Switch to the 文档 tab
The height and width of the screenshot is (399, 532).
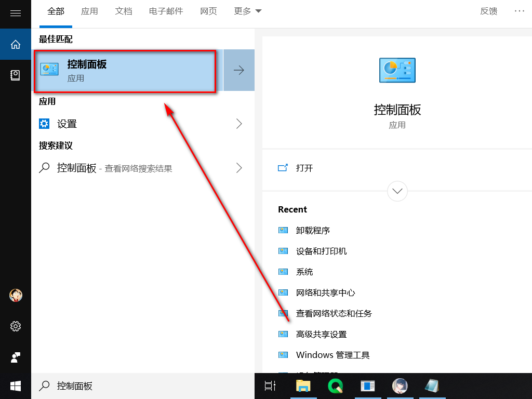[123, 11]
